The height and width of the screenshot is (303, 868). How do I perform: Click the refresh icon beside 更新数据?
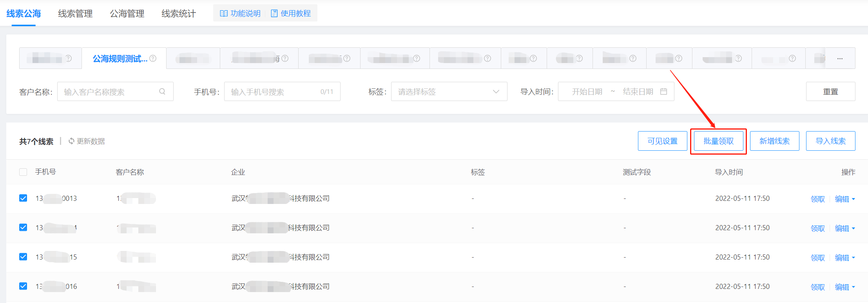tap(71, 141)
